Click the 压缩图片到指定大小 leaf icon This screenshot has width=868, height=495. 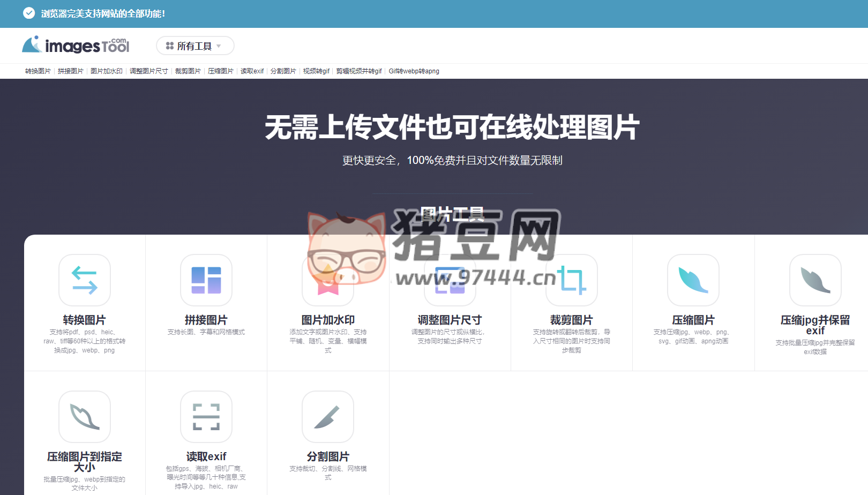[84, 417]
